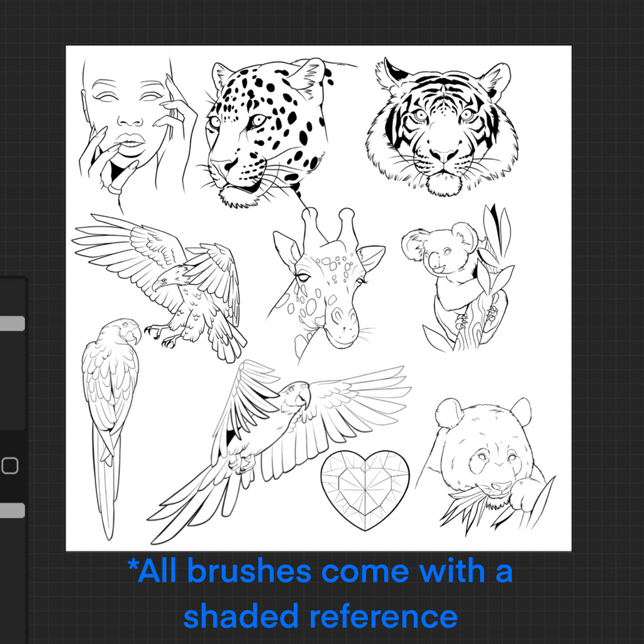Select the panda eating bamboo drawing
The image size is (644, 644).
pos(486,466)
